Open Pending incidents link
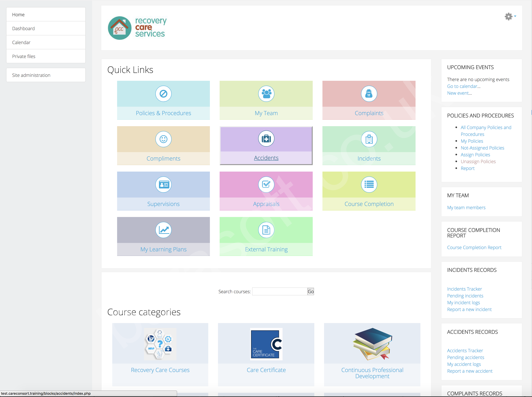532x397 pixels. point(465,296)
